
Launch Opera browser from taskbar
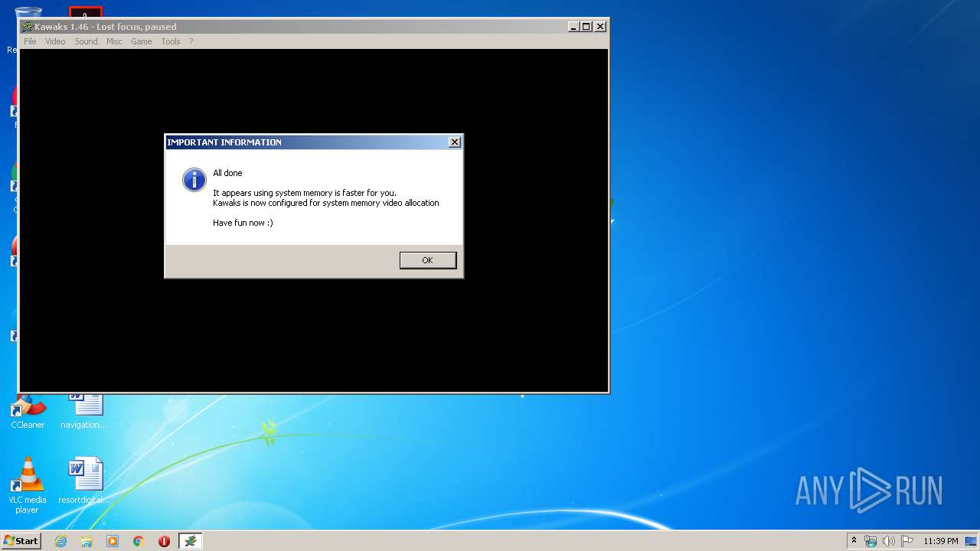164,541
